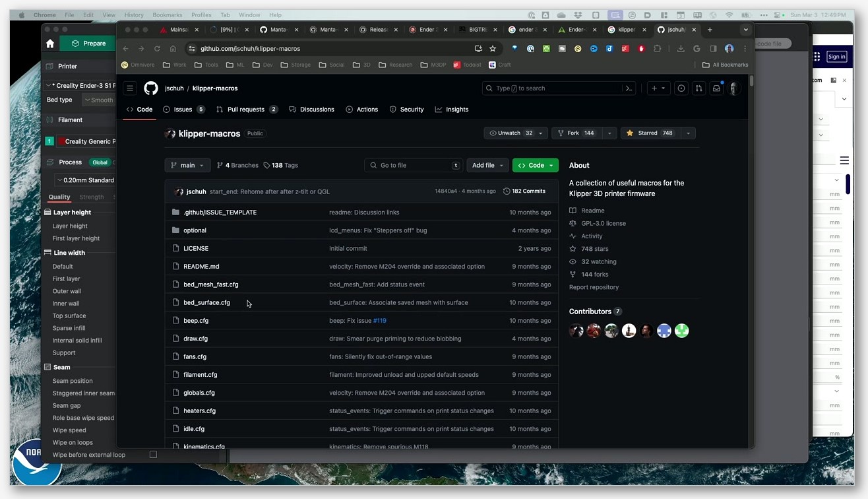
Task: Switch to the Pull requests tab
Action: [x=247, y=110]
